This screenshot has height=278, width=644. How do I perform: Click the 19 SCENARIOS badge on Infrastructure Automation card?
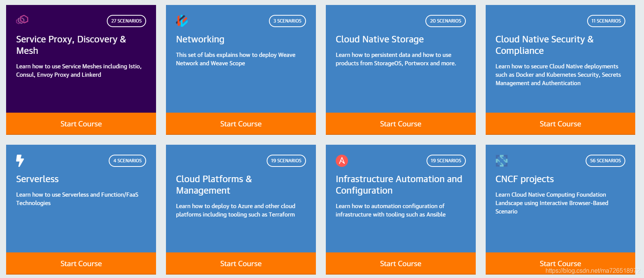[446, 161]
